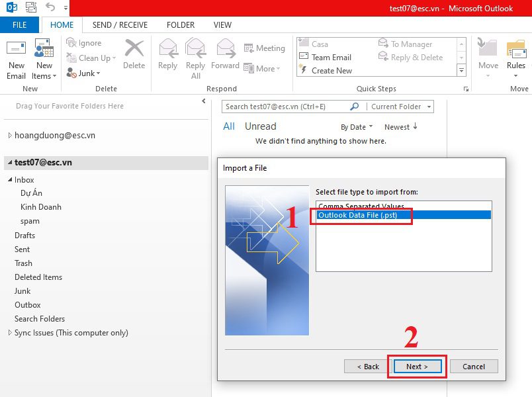Image resolution: width=532 pixels, height=397 pixels.
Task: Click the Newest sort direction arrow
Action: 416,126
